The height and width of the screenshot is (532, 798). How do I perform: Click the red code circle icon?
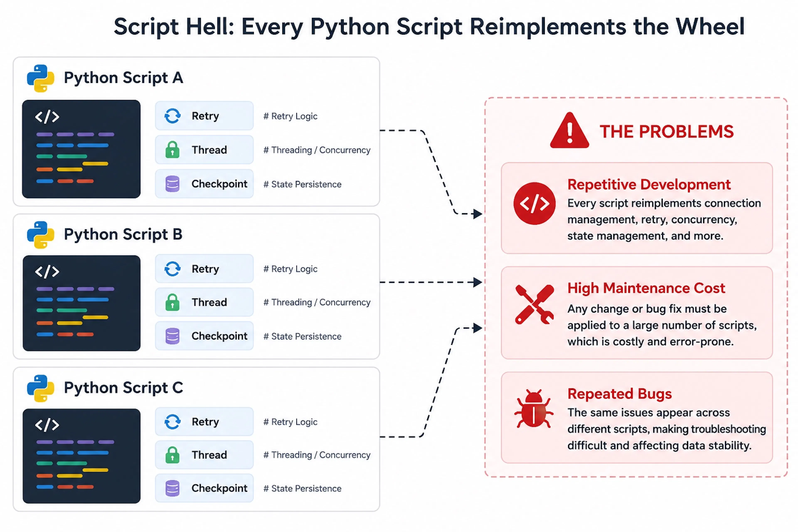click(x=534, y=204)
